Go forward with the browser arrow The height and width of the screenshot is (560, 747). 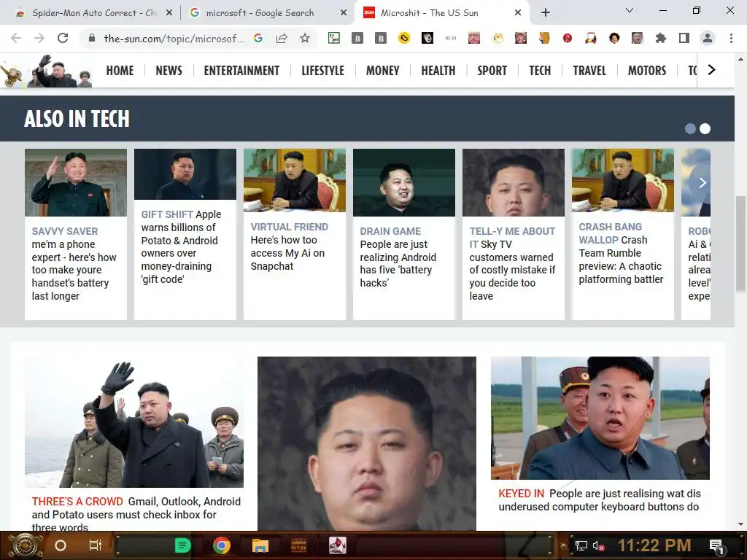39,38
